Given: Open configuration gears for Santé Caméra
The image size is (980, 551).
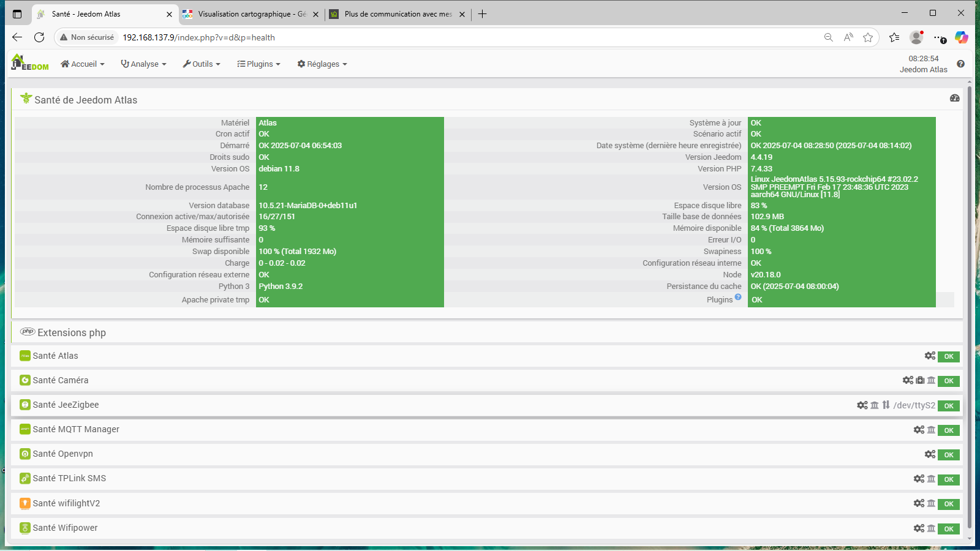Looking at the screenshot, I should click(908, 380).
